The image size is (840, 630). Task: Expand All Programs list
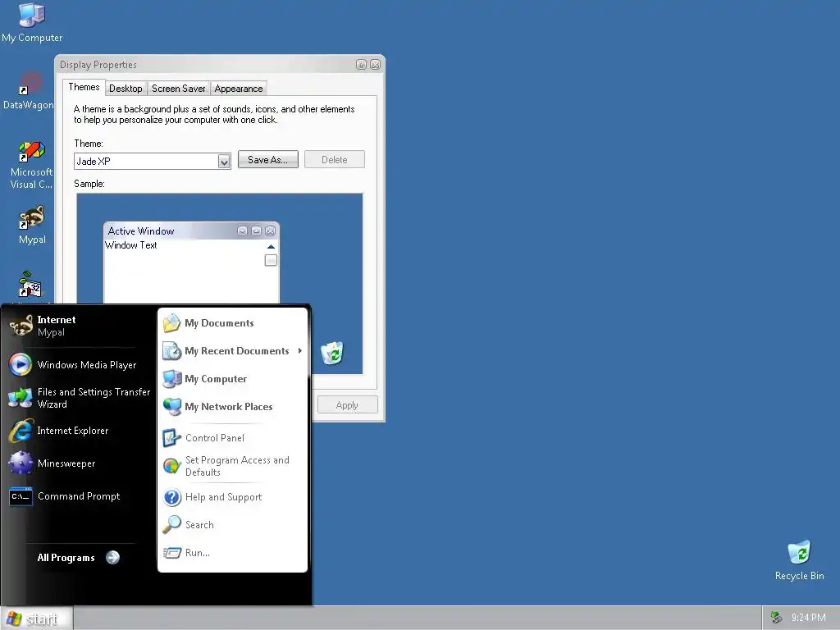pos(78,558)
